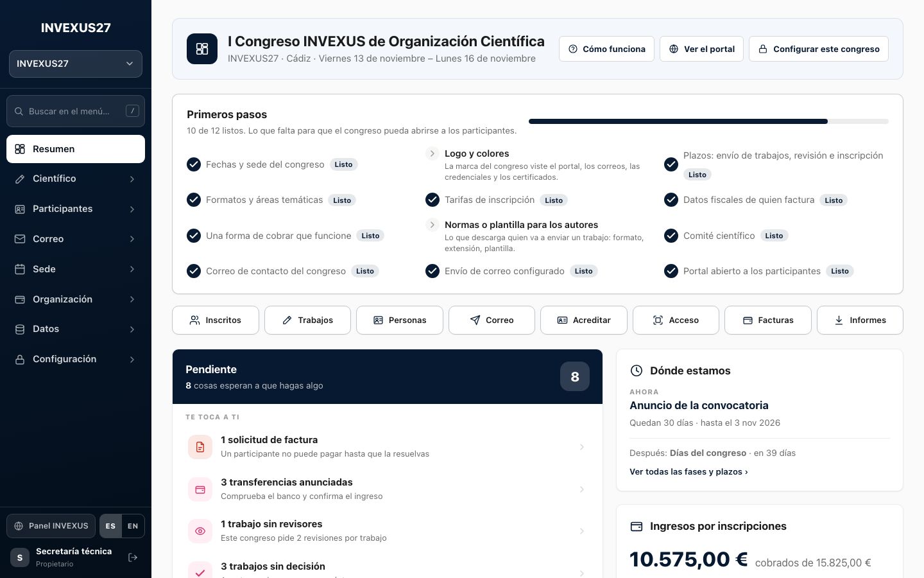The height and width of the screenshot is (578, 924).
Task: Click the Cómo funciona button
Action: [x=606, y=49]
